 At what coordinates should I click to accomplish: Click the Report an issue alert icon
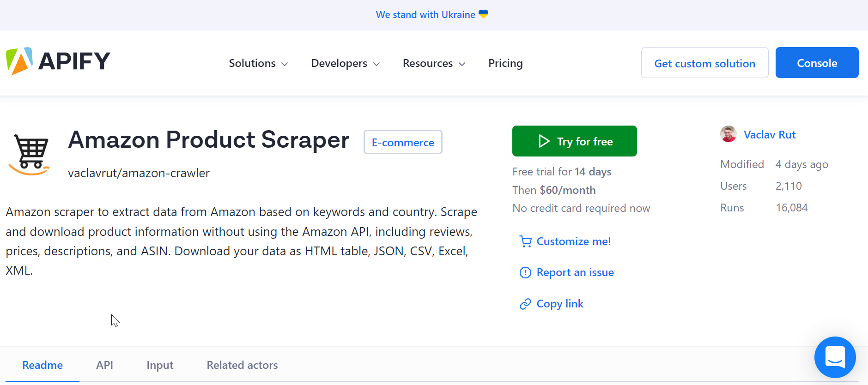[525, 272]
